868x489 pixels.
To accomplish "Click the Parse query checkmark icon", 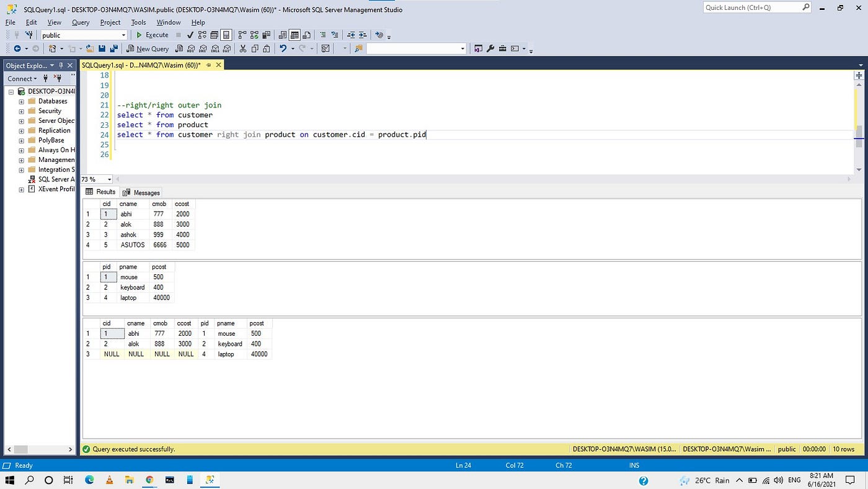I will pyautogui.click(x=190, y=35).
